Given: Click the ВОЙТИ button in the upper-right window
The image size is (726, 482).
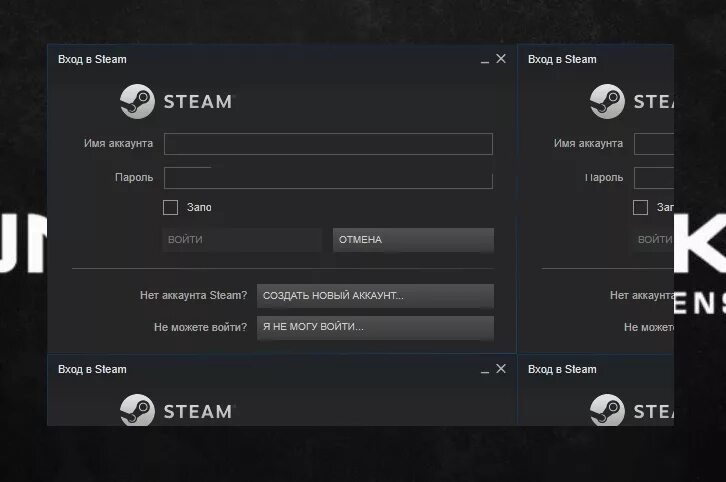Looking at the screenshot, I should pyautogui.click(x=653, y=240).
